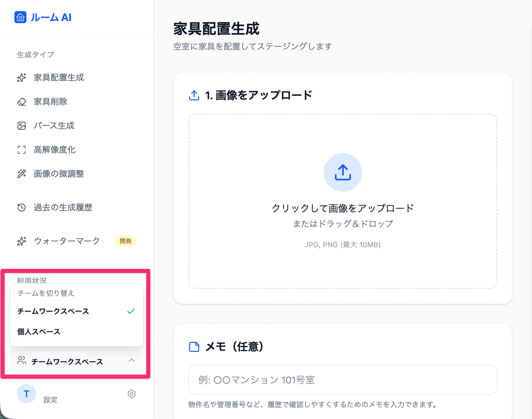Click the magic wand icon for 画像の微調整
This screenshot has width=532, height=419.
tap(22, 174)
